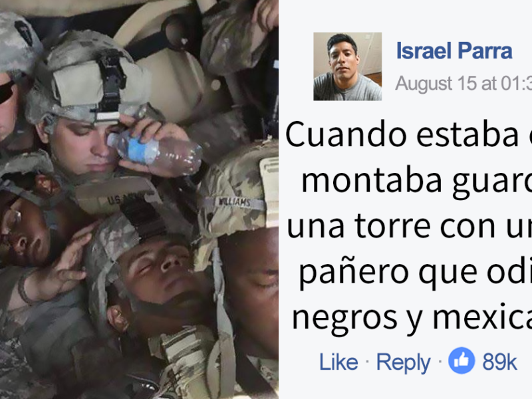Image resolution: width=532 pixels, height=399 pixels.
Task: Open the Israel Parra name link
Action: point(454,51)
